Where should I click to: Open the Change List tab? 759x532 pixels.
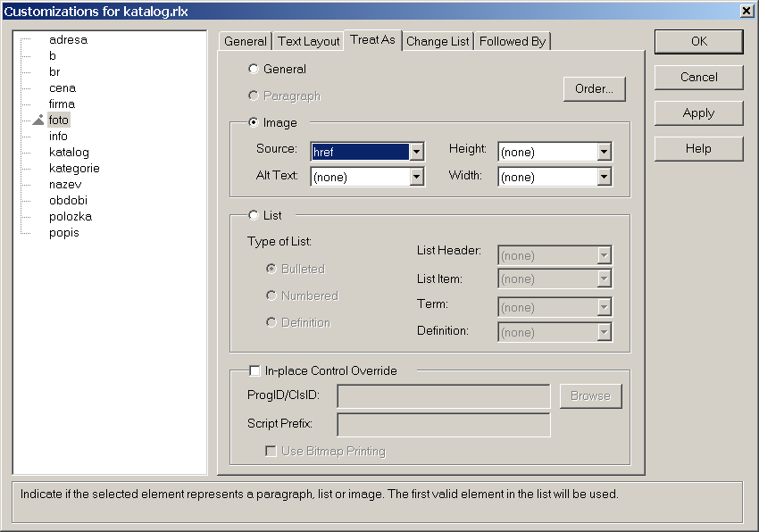438,41
